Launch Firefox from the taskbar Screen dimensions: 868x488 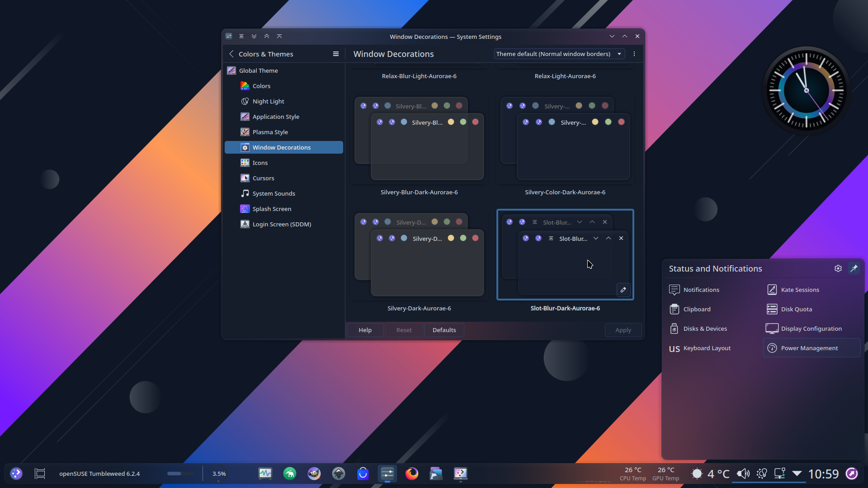pos(412,474)
